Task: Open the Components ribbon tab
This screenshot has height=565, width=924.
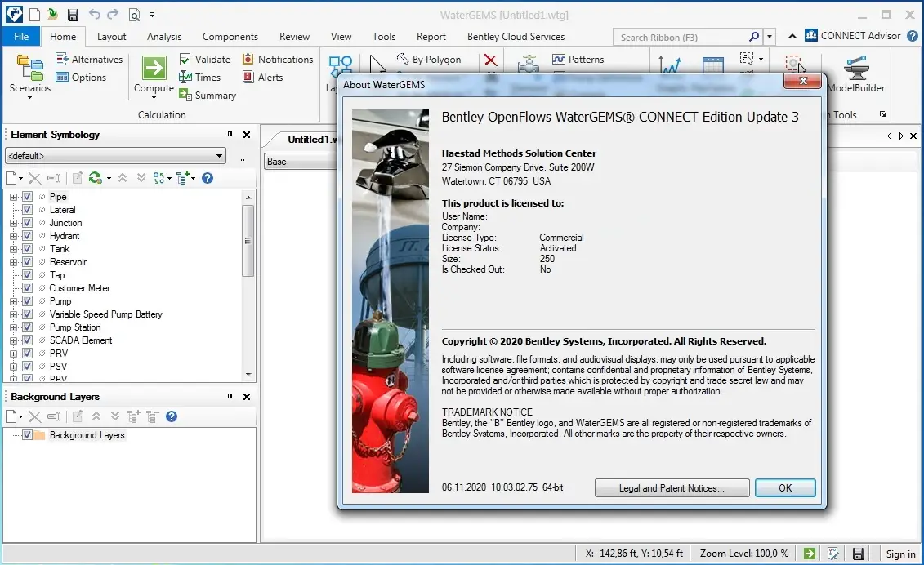Action: click(230, 37)
